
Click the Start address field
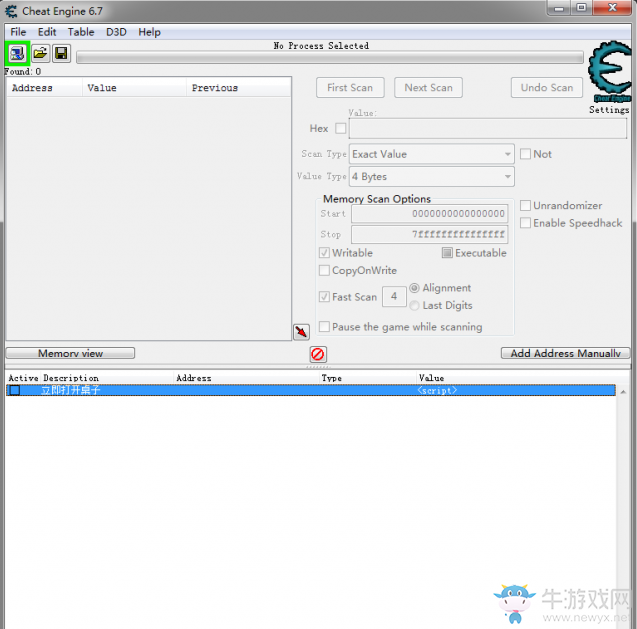click(429, 214)
